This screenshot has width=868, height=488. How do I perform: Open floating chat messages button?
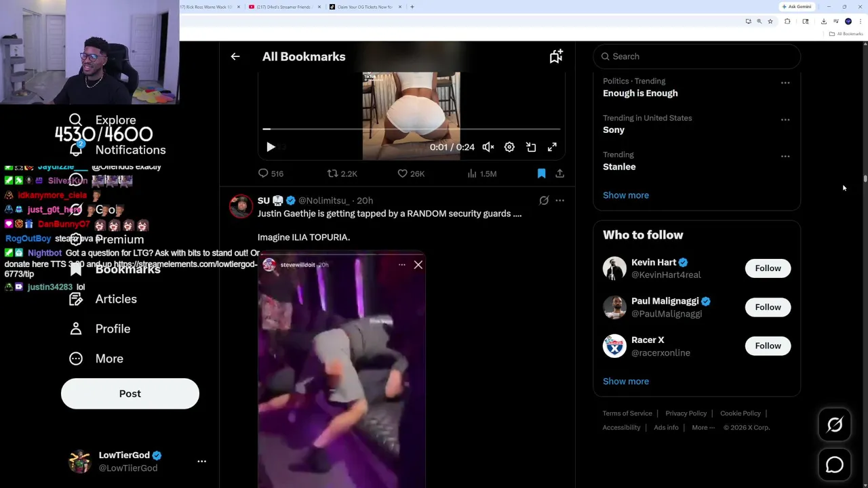(835, 465)
